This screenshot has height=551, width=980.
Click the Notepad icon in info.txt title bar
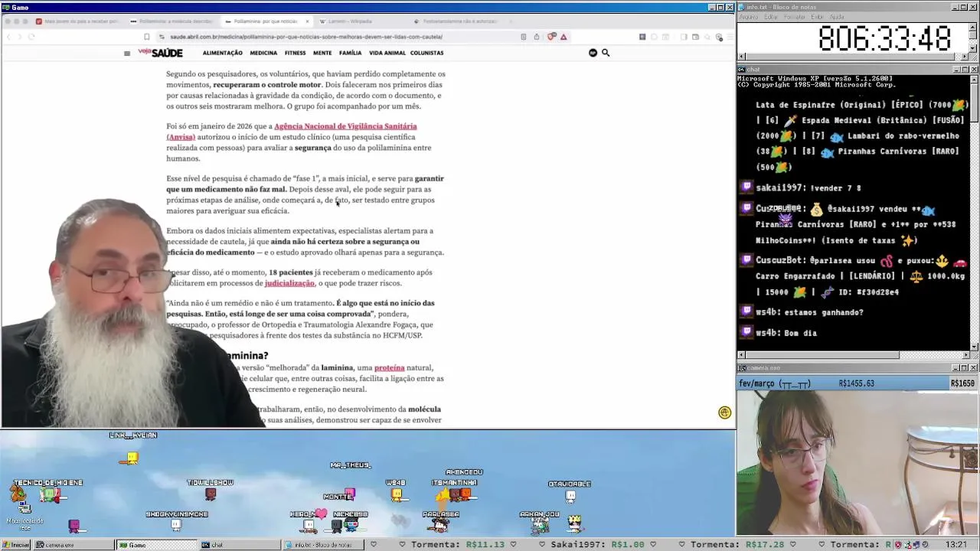click(x=742, y=7)
